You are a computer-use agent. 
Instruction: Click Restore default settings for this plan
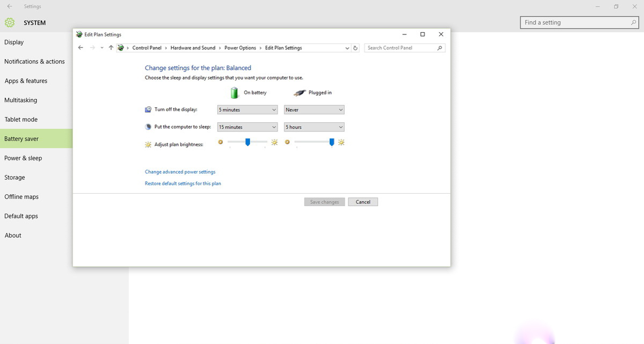(183, 184)
